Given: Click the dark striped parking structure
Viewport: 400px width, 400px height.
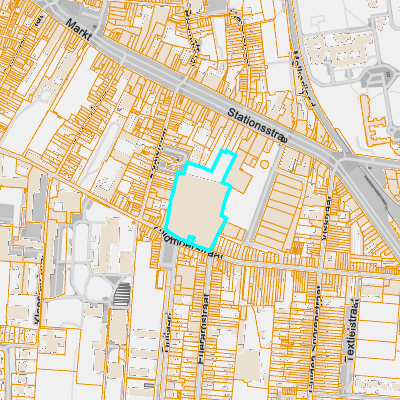Looking at the screenshot, I should click(122, 294).
